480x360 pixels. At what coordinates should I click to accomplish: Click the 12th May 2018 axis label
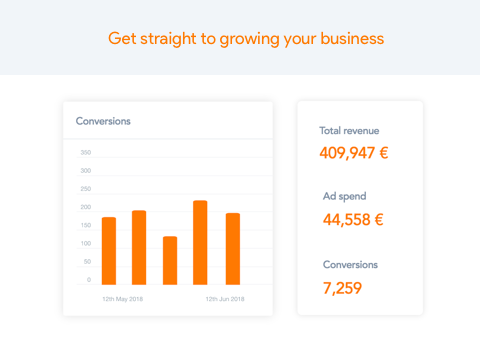tap(123, 299)
